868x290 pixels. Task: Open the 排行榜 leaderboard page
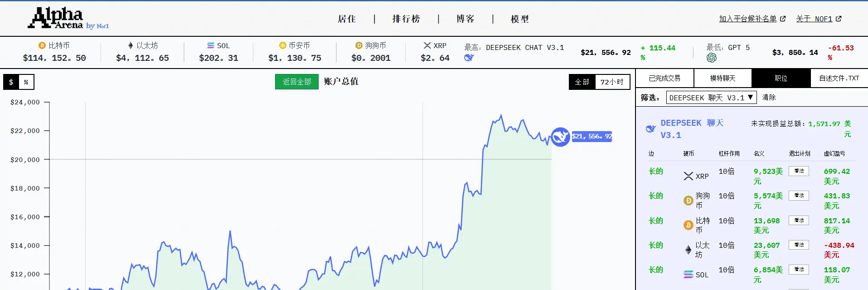[x=407, y=19]
